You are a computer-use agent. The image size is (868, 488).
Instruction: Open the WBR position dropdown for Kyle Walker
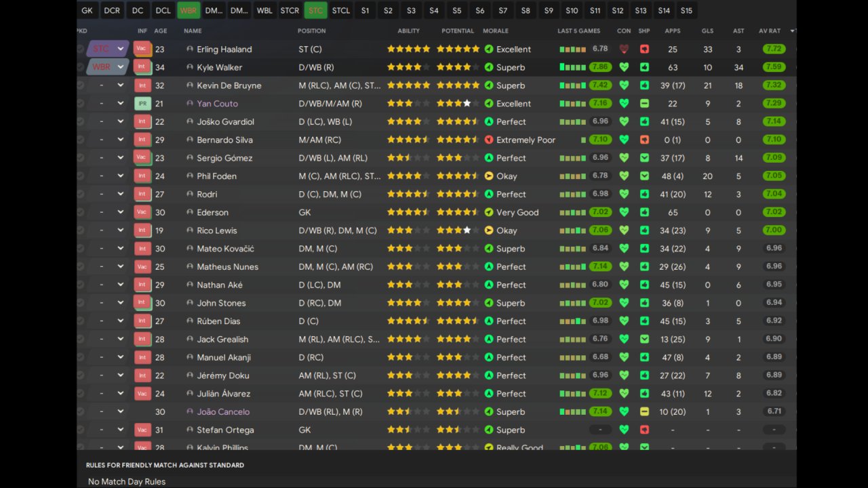tap(108, 67)
